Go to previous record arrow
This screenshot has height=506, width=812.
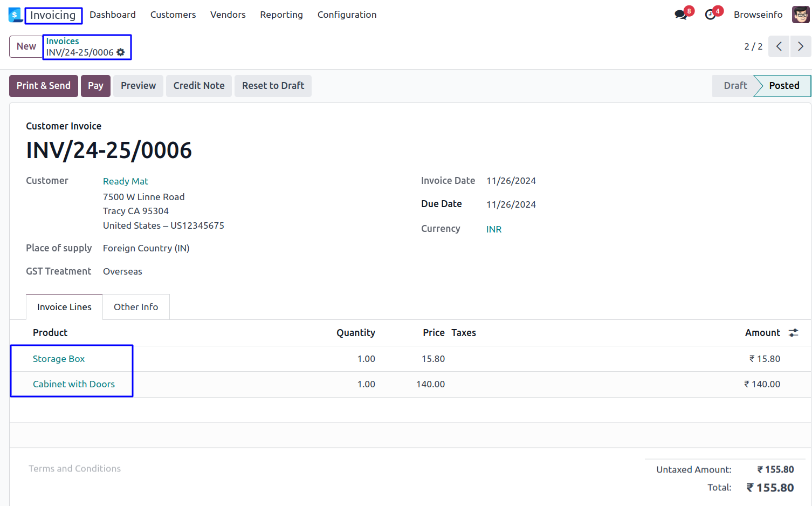click(779, 46)
